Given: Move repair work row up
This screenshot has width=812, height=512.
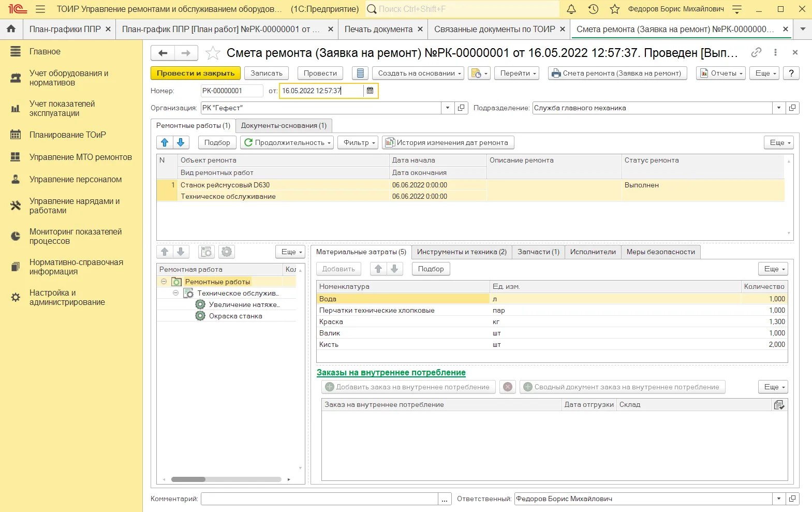Looking at the screenshot, I should click(165, 142).
